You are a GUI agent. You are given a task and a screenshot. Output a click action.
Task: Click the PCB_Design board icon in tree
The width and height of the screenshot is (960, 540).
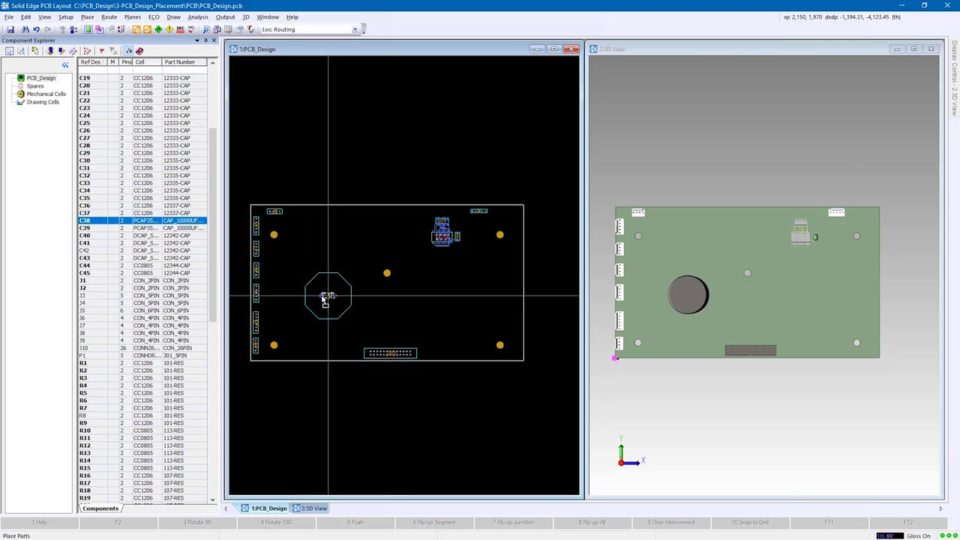19,78
